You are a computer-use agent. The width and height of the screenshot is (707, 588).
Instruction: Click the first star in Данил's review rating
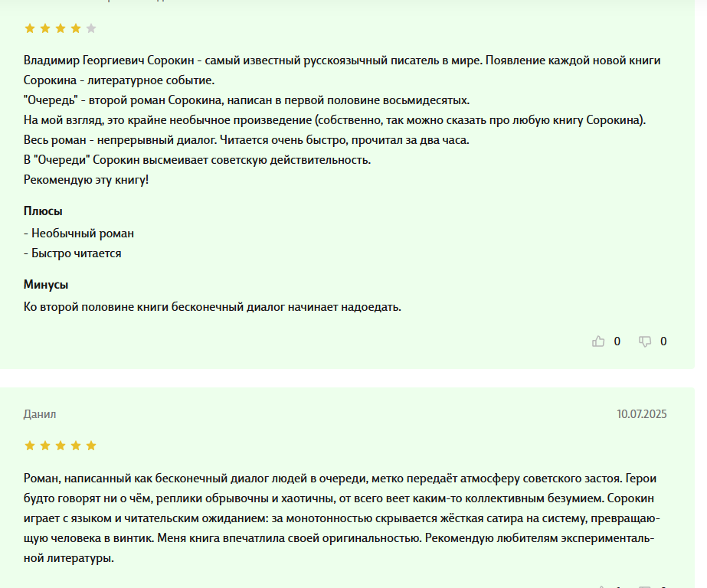[x=30, y=446]
